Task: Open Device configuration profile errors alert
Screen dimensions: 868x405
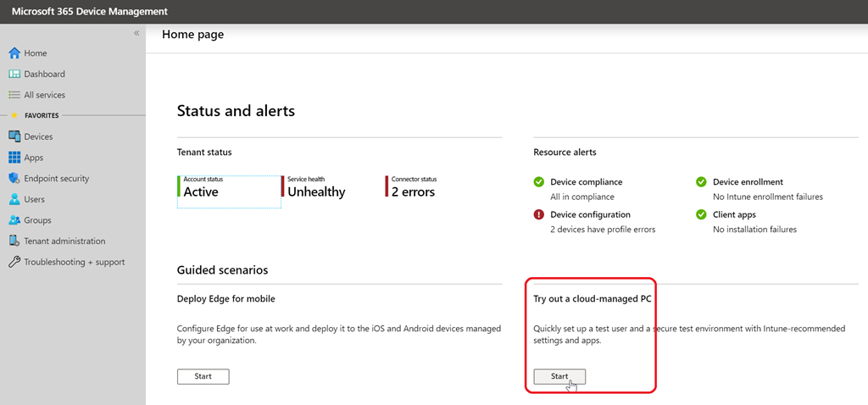Action: [x=590, y=215]
